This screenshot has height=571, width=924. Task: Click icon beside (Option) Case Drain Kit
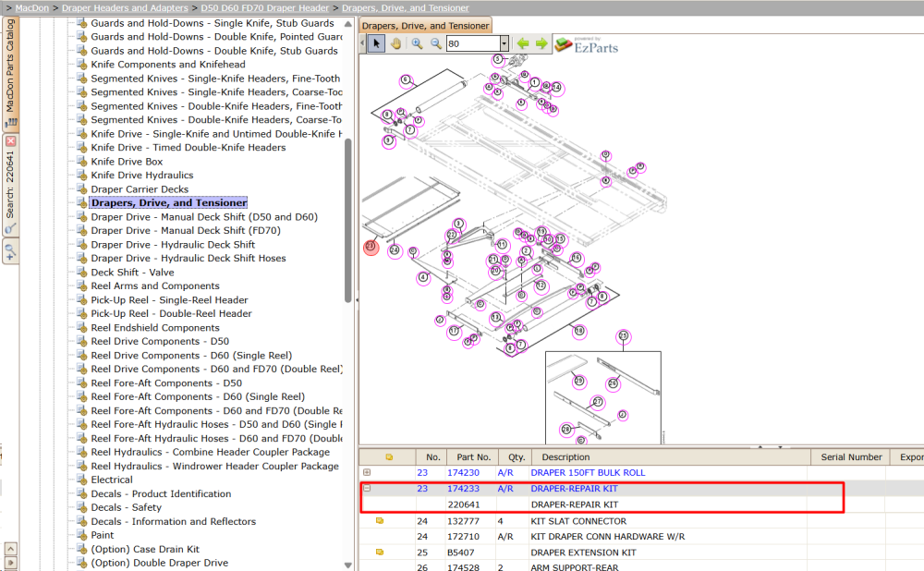click(82, 549)
